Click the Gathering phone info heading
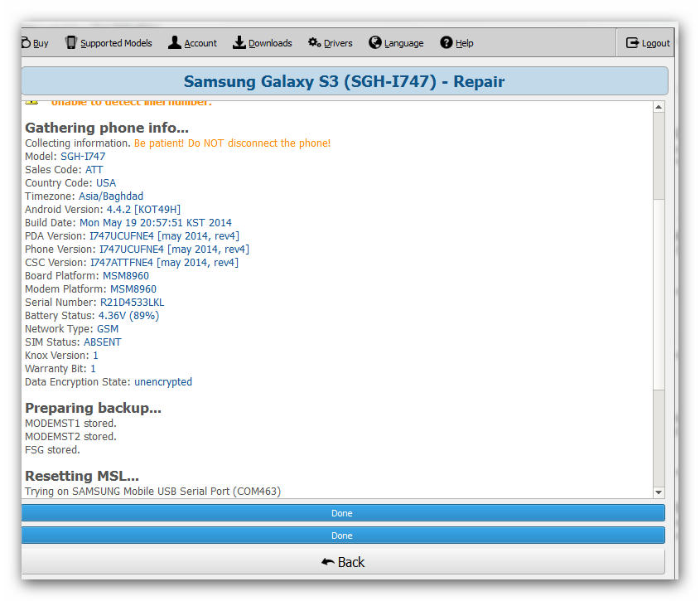Screen dimensions: 700x601 point(107,128)
